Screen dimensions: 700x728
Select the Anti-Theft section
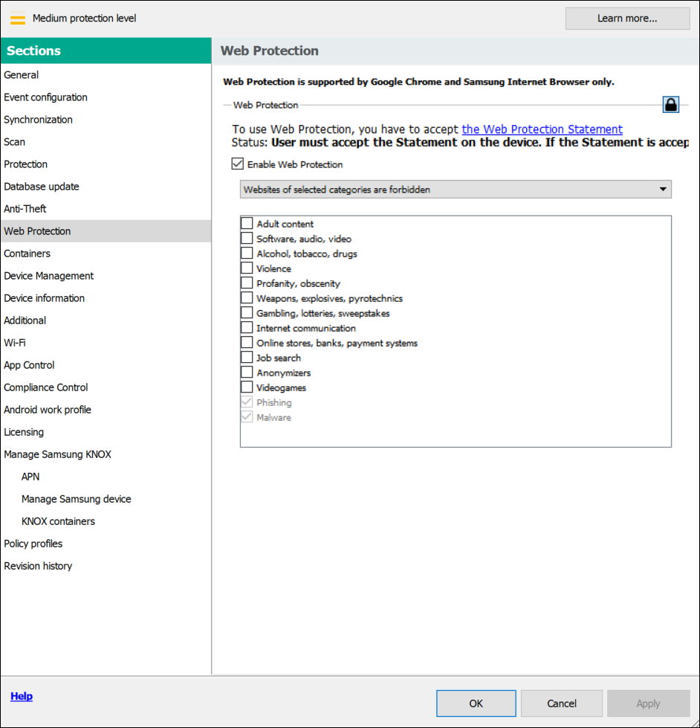tap(25, 208)
